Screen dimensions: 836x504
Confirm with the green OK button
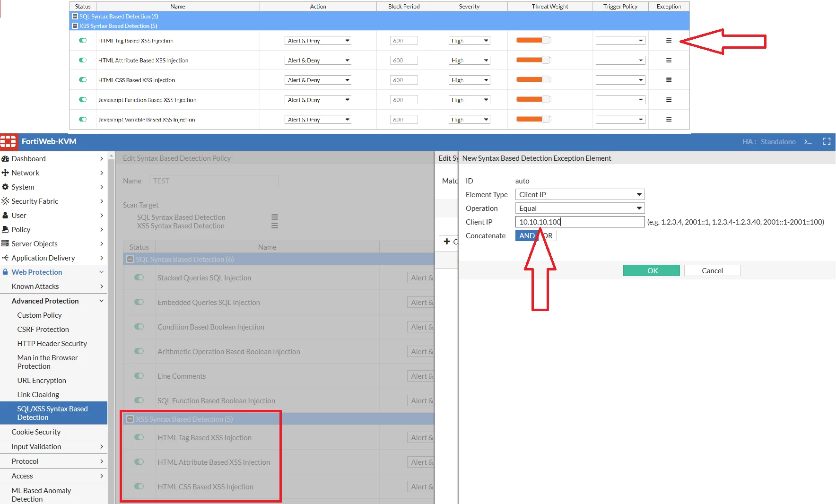point(652,270)
